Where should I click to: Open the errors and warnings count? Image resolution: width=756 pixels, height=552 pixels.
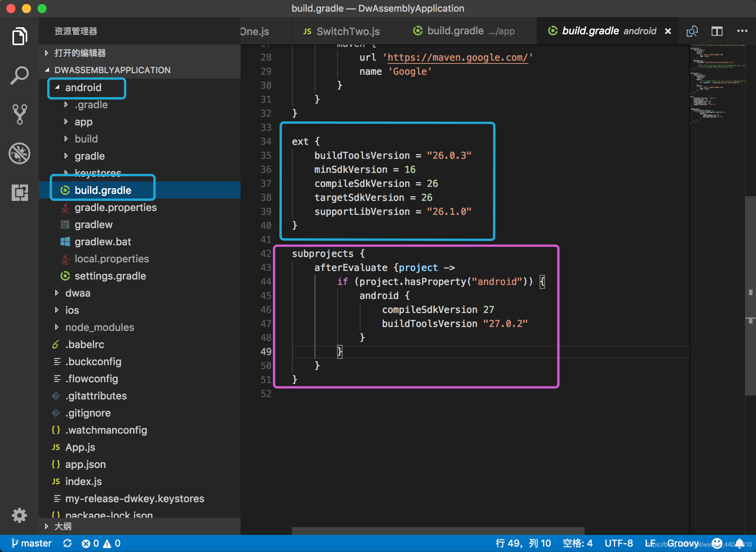(x=101, y=543)
